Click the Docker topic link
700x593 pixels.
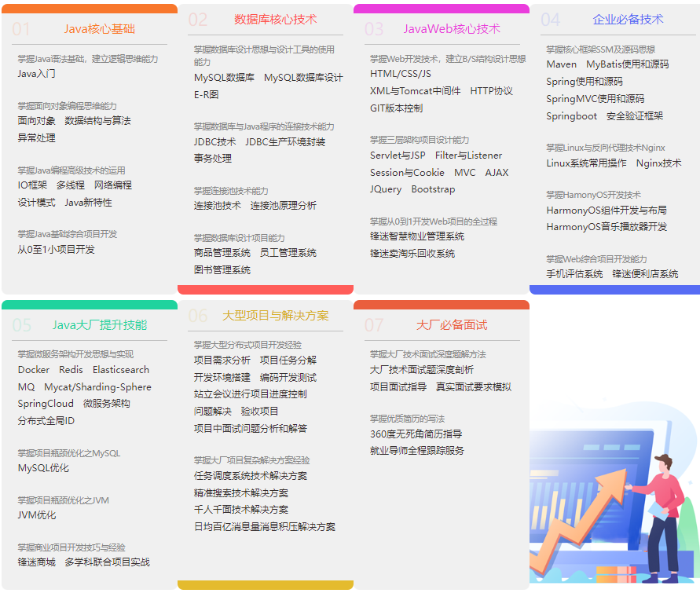[x=33, y=370]
